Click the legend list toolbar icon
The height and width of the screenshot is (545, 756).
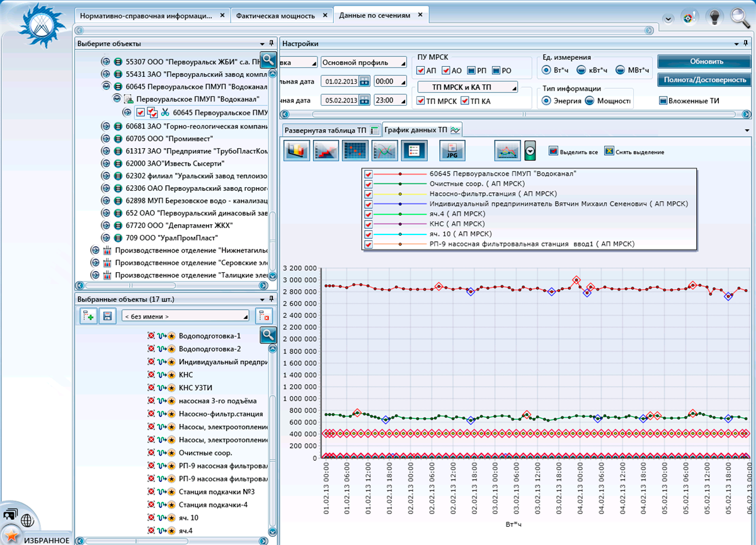415,151
